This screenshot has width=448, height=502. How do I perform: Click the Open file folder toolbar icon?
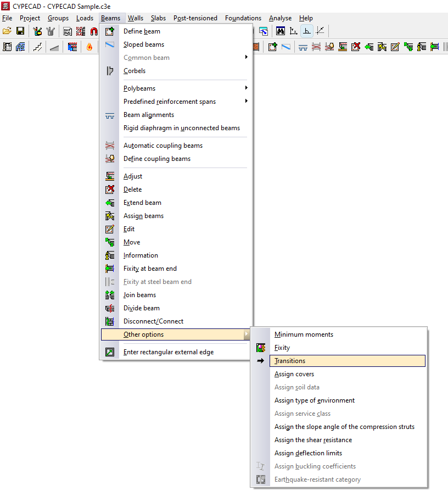click(x=7, y=31)
